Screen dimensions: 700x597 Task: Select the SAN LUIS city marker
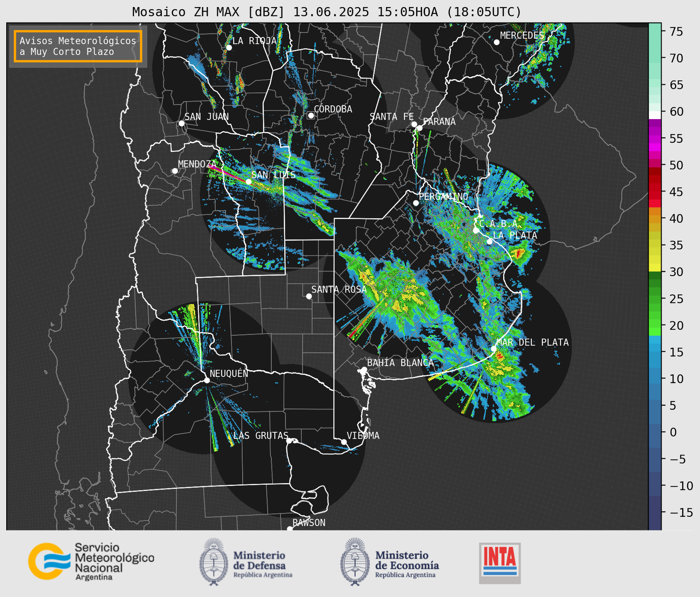[x=249, y=181]
